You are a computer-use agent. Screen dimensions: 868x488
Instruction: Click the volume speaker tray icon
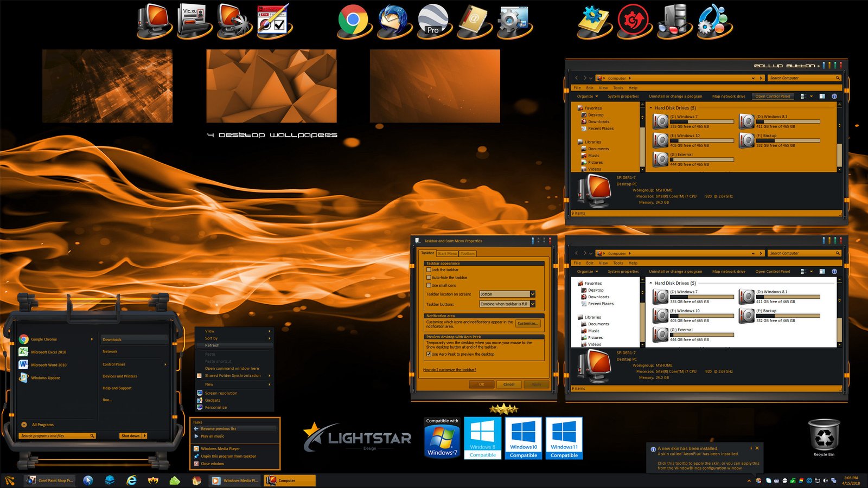tap(826, 480)
